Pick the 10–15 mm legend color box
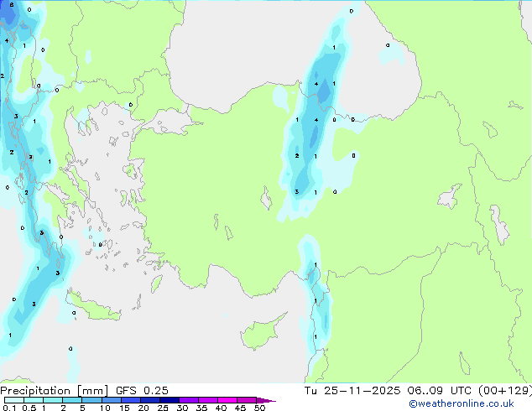 tap(112, 400)
